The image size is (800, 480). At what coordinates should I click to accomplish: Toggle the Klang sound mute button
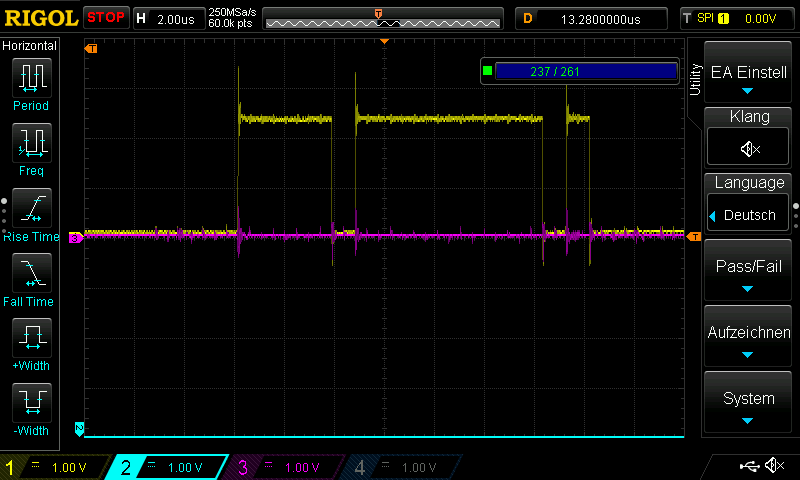[749, 148]
